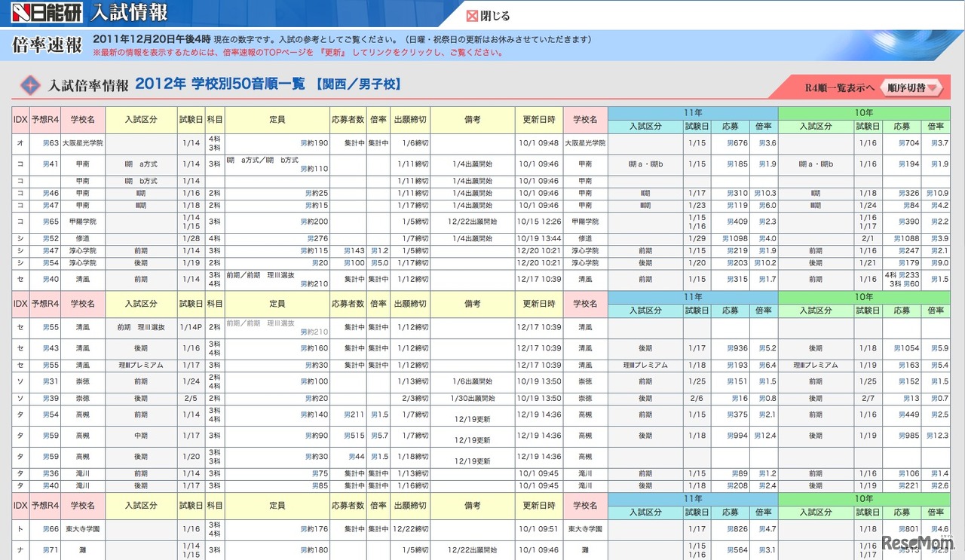965x560 pixels.
Task: Click the first blue 11年 column header
Action: (x=693, y=112)
